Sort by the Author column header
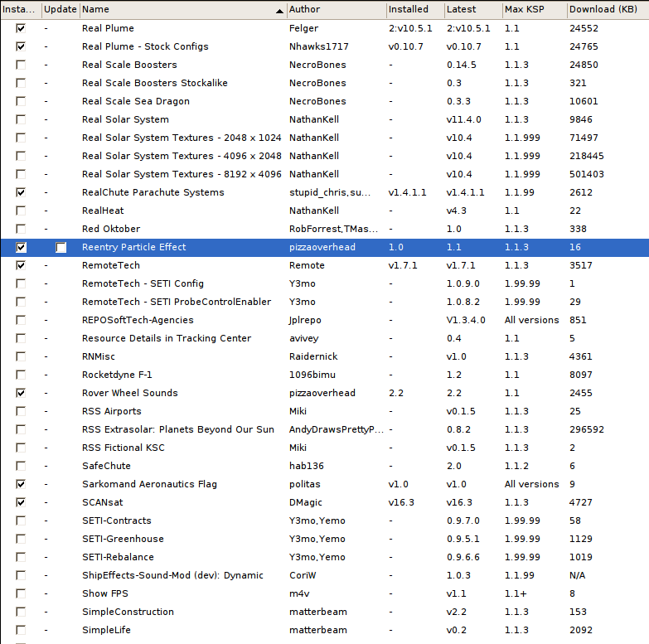Viewport: 649px width, 644px height. click(x=336, y=9)
